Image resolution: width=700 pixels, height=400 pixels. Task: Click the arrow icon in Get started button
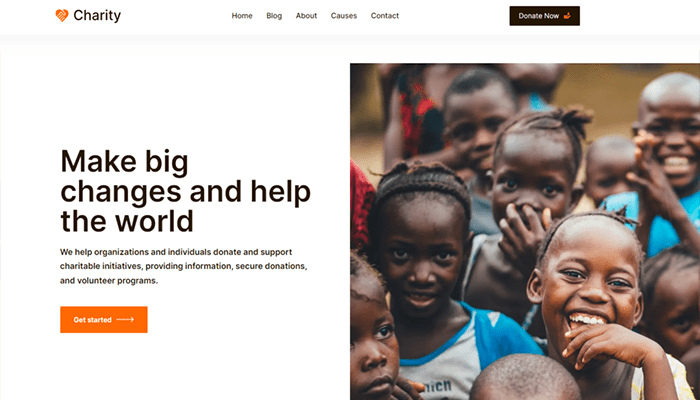coord(125,320)
